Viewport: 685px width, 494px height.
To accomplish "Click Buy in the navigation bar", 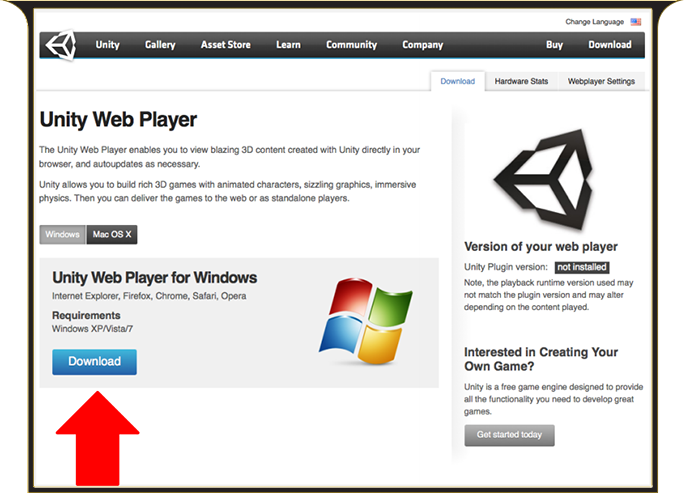I will pos(554,45).
